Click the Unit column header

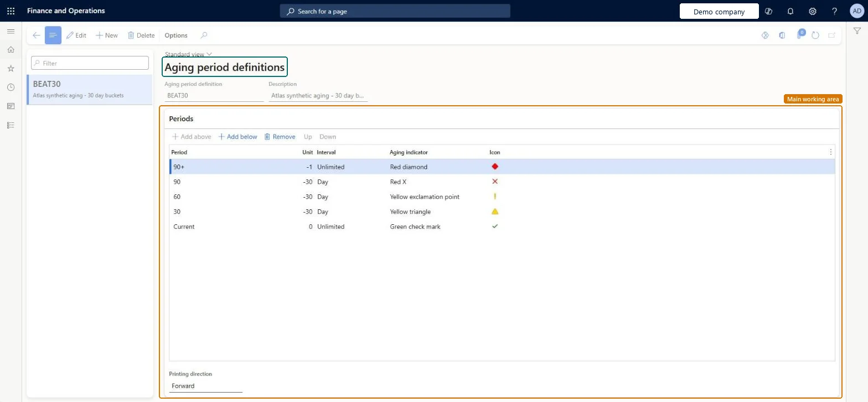[x=307, y=152]
